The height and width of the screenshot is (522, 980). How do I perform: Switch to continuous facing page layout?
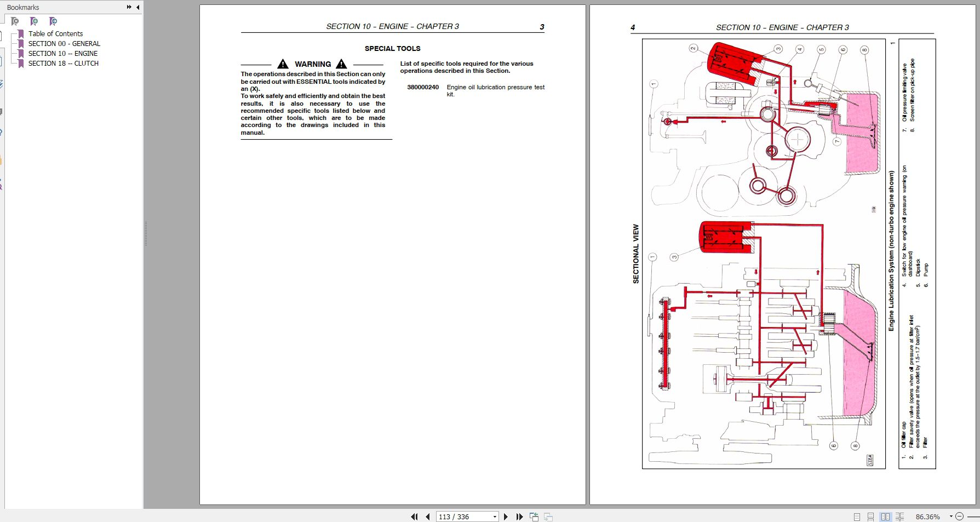tap(900, 517)
